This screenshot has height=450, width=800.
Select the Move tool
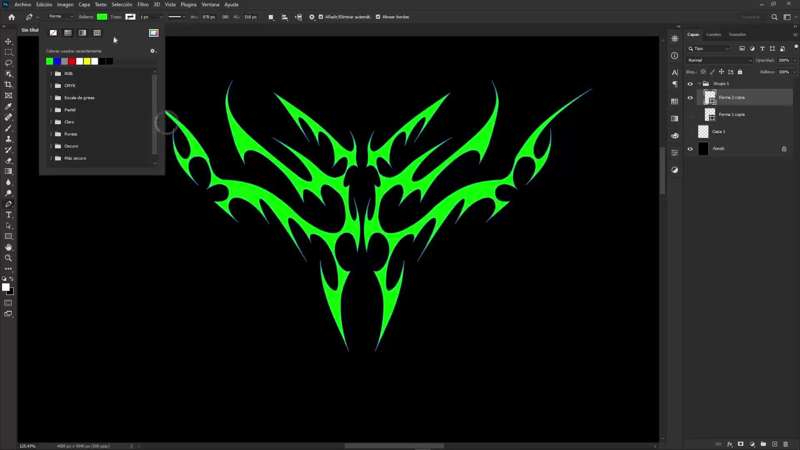9,41
